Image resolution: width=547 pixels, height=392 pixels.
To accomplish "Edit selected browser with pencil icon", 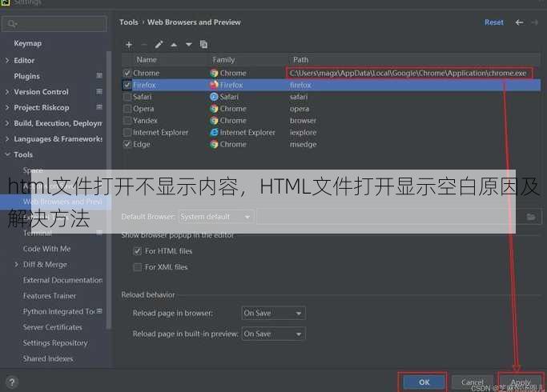I will 159,45.
